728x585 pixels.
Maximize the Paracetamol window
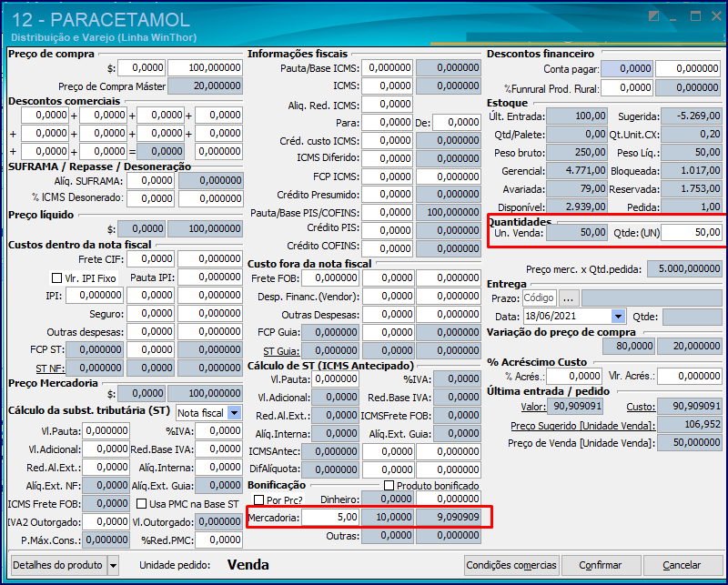tap(695, 16)
